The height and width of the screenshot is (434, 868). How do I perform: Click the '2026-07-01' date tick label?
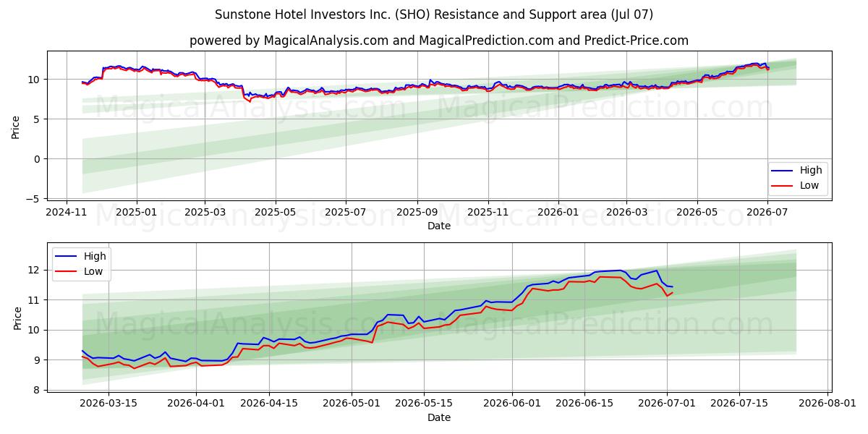point(667,404)
